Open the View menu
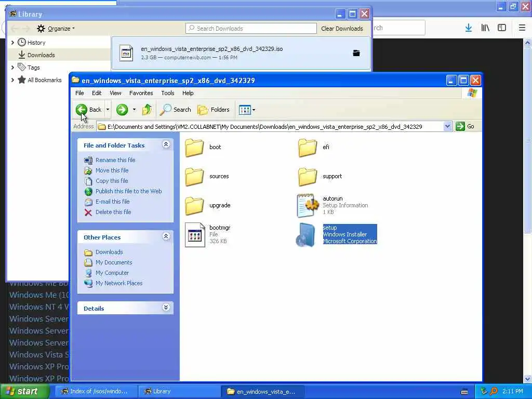The width and height of the screenshot is (532, 399). click(115, 93)
